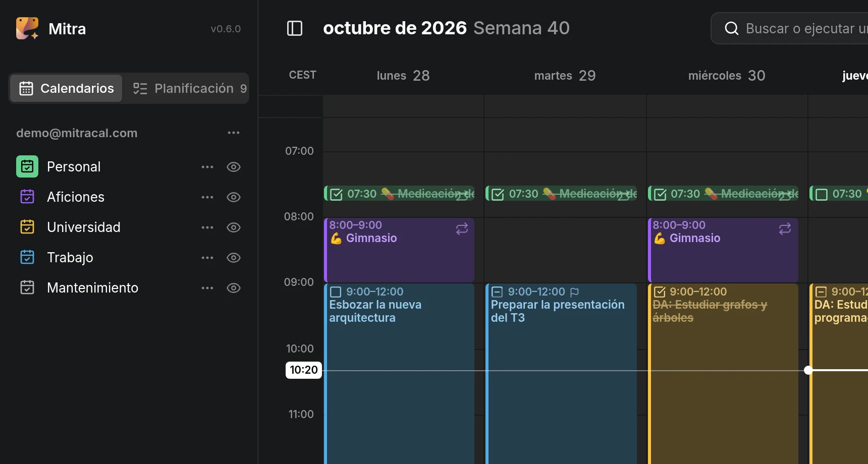Check Thursday 07:30 task checkbox

822,194
